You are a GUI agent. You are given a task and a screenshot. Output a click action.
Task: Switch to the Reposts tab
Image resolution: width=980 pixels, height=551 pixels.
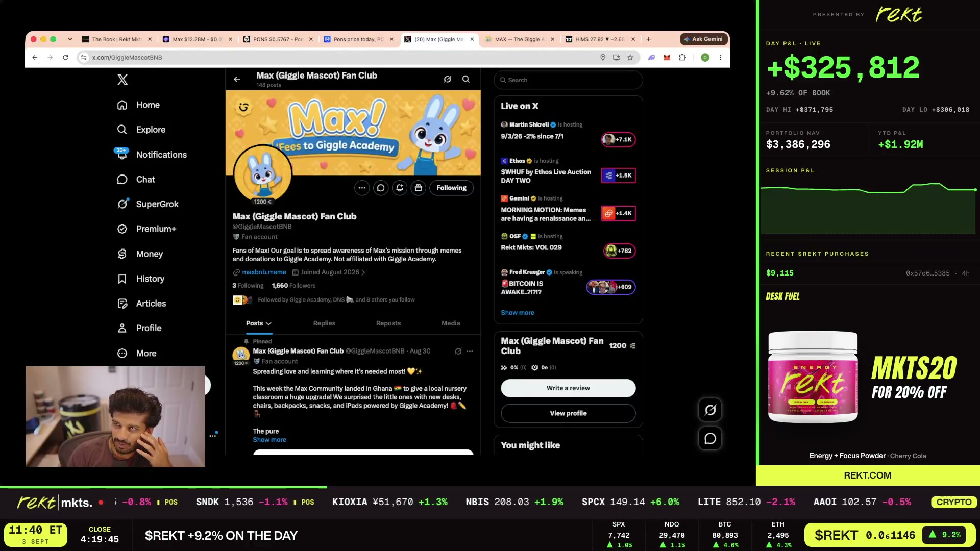click(388, 323)
